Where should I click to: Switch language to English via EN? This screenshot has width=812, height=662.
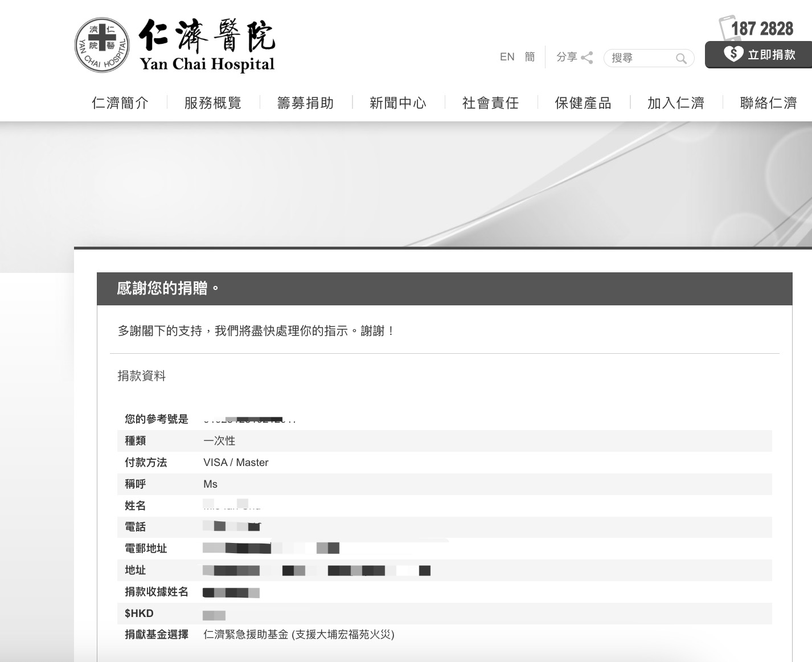click(507, 57)
